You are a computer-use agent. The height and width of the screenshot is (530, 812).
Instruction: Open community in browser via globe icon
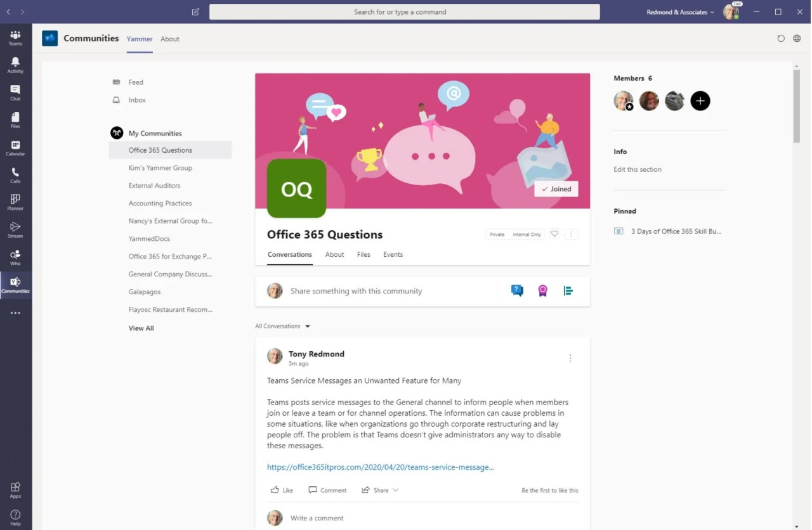[797, 38]
